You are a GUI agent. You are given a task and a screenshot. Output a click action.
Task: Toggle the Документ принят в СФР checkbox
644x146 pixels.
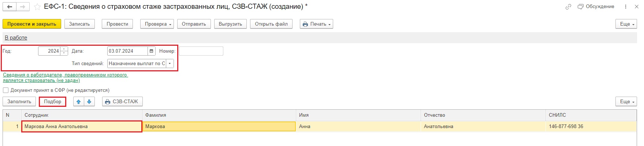click(x=6, y=90)
